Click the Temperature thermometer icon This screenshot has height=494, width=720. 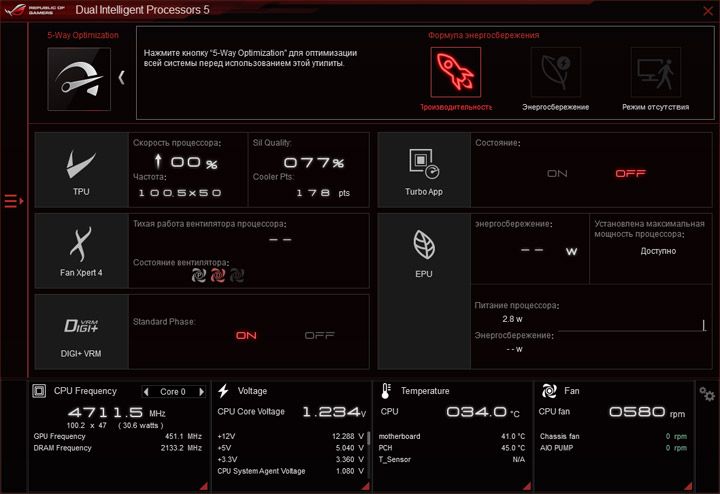(386, 391)
